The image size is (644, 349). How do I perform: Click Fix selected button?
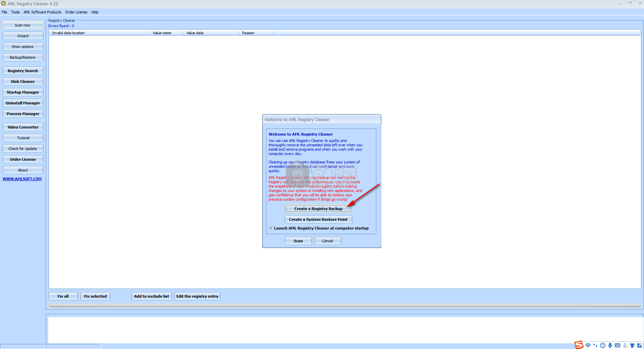coord(95,296)
